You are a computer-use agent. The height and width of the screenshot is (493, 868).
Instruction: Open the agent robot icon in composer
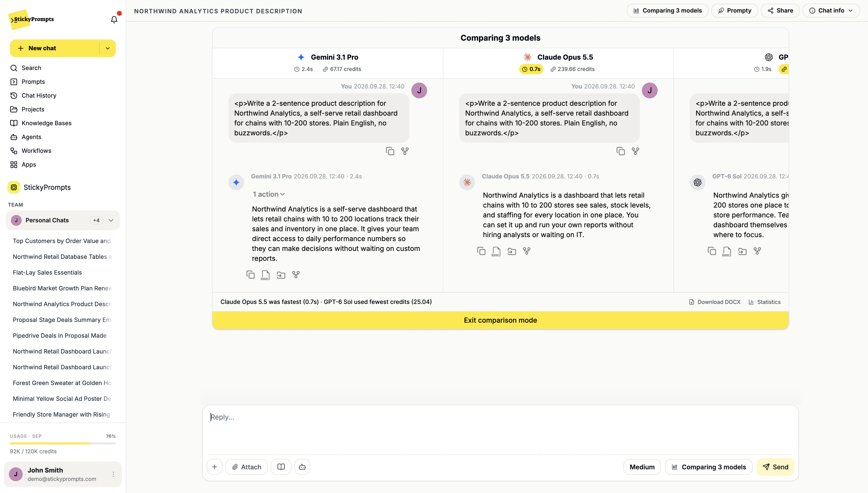[302, 467]
